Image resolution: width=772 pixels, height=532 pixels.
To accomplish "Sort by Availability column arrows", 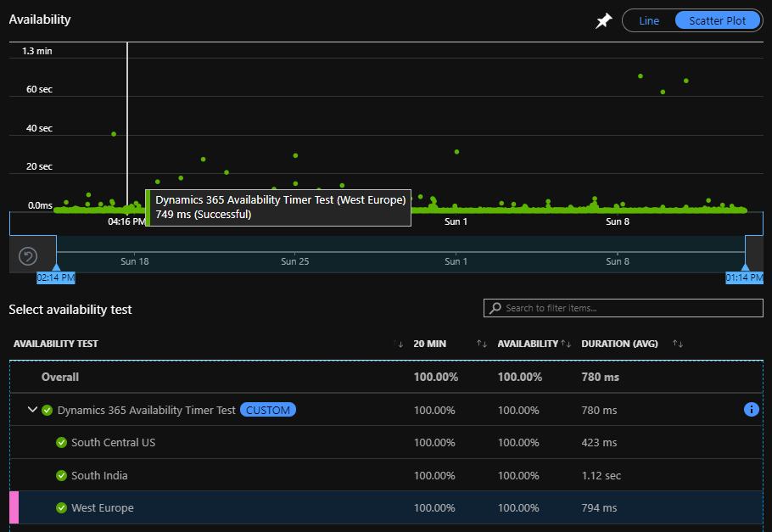I will [566, 344].
